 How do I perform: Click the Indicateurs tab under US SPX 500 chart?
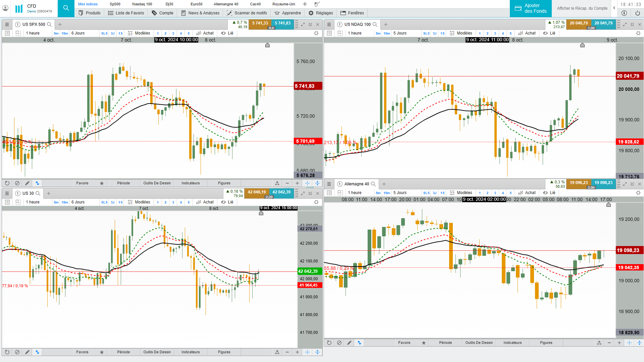pos(191,183)
